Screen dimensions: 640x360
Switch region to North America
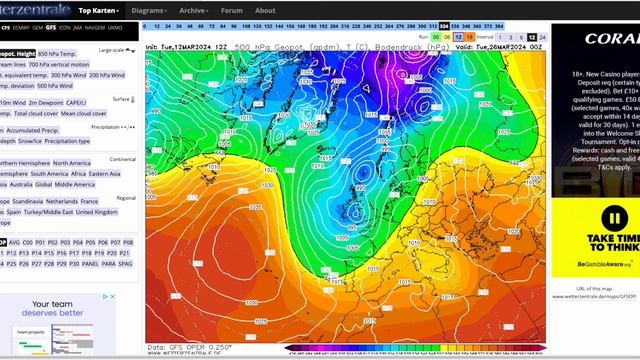pos(72,163)
